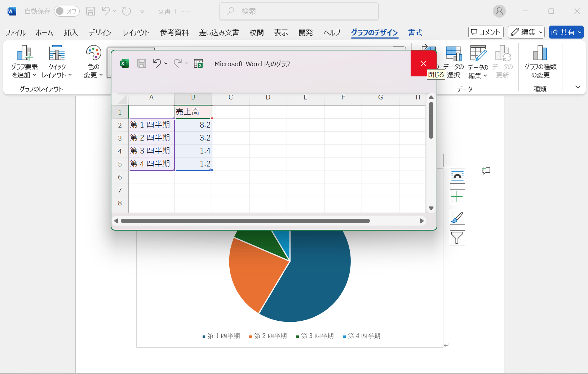Image resolution: width=588 pixels, height=374 pixels.
Task: Open the 挿入 ribbon tab
Action: [71, 32]
